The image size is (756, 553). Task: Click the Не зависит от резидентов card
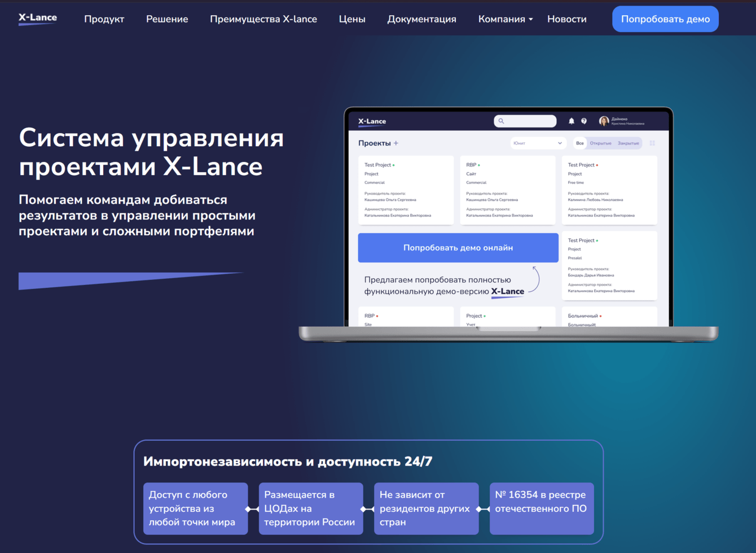click(427, 508)
